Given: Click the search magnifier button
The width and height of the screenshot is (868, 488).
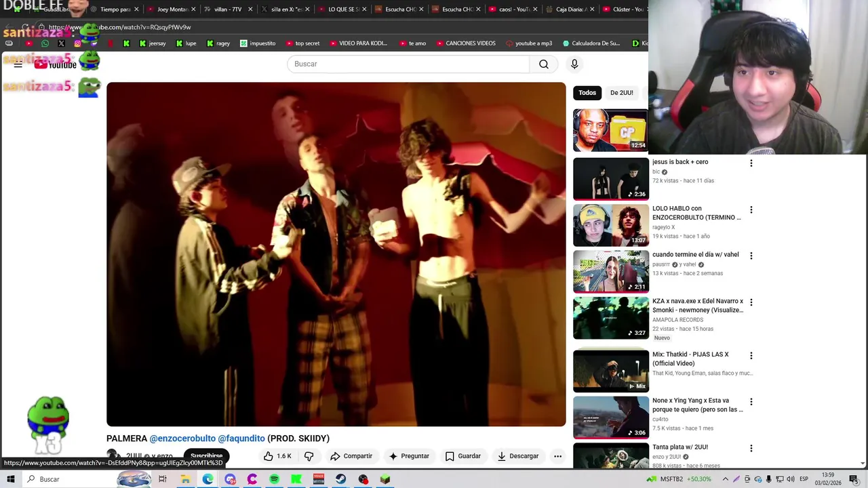Looking at the screenshot, I should [x=544, y=64].
